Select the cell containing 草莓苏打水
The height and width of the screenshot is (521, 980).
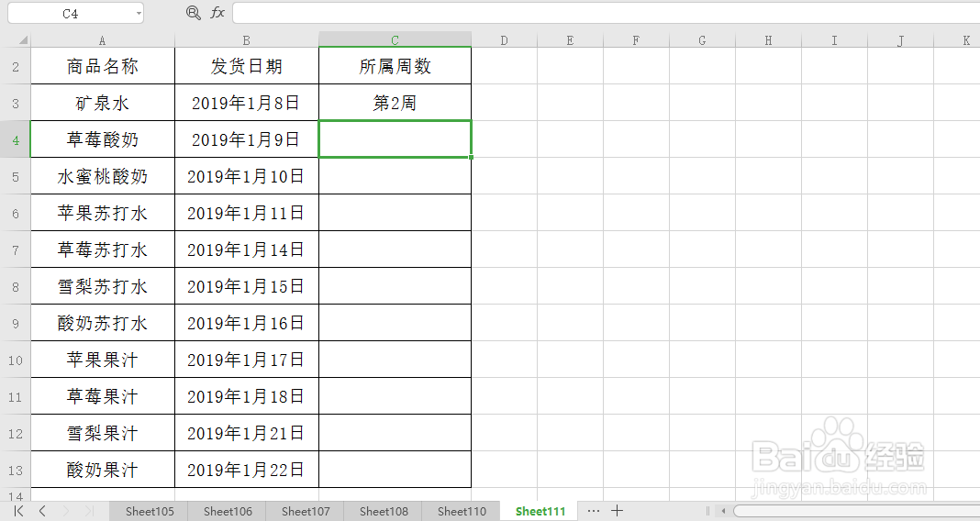(103, 249)
